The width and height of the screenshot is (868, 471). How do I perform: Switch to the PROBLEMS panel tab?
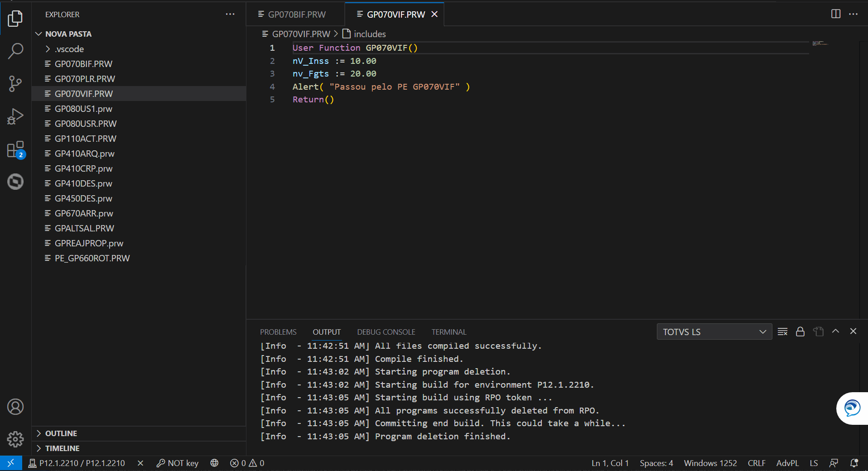click(278, 332)
